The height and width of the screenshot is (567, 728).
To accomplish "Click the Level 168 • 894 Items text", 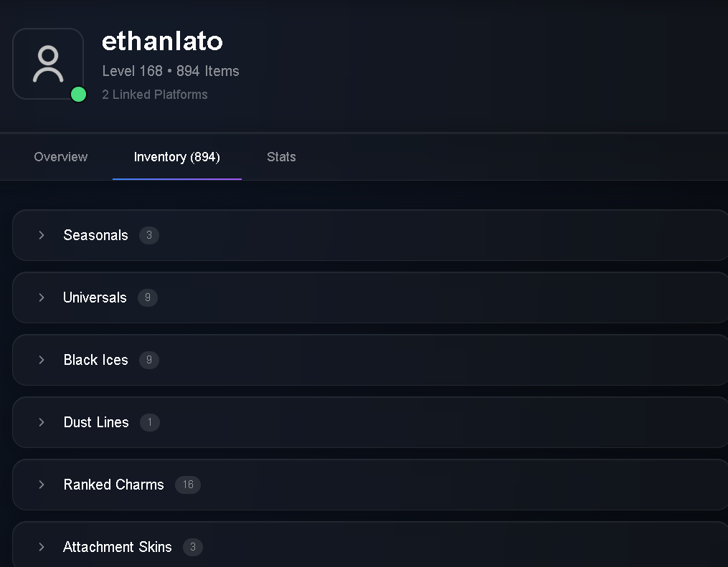I will click(171, 71).
